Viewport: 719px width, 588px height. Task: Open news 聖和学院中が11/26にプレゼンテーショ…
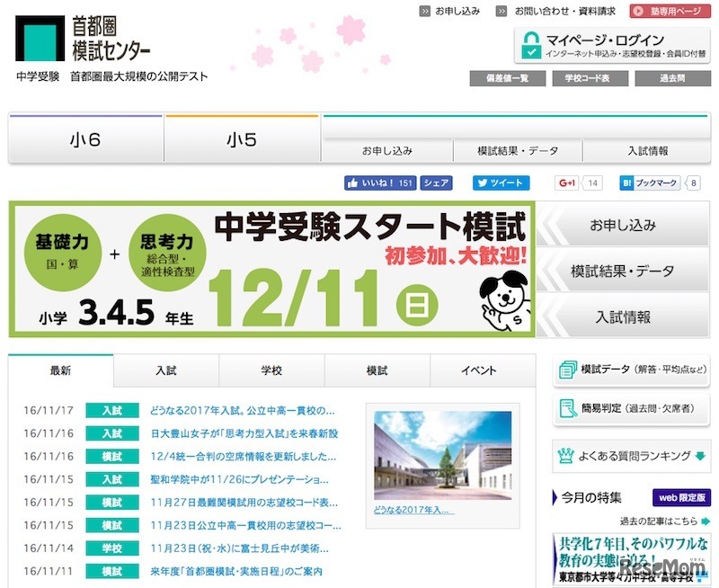[239, 479]
